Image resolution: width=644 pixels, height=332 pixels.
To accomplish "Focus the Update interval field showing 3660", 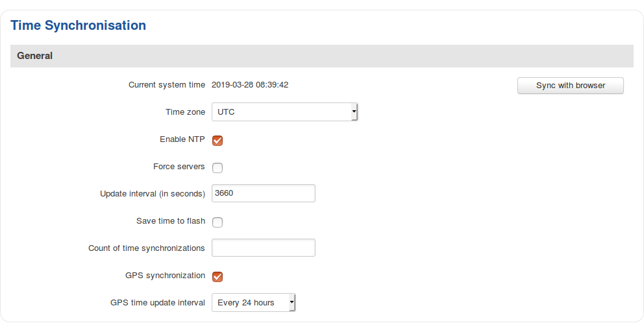I will click(263, 193).
